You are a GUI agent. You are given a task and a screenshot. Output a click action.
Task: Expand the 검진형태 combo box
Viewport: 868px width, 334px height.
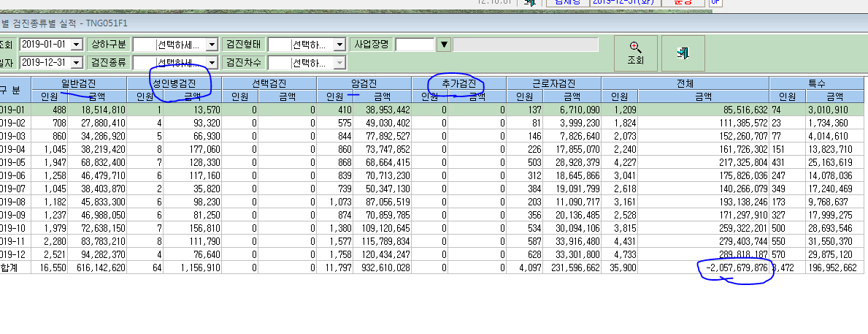click(x=307, y=45)
